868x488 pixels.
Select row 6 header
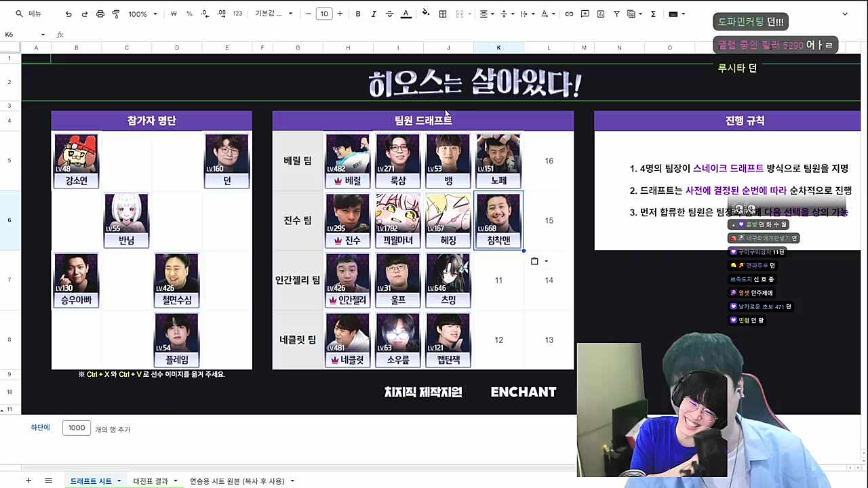click(9, 220)
